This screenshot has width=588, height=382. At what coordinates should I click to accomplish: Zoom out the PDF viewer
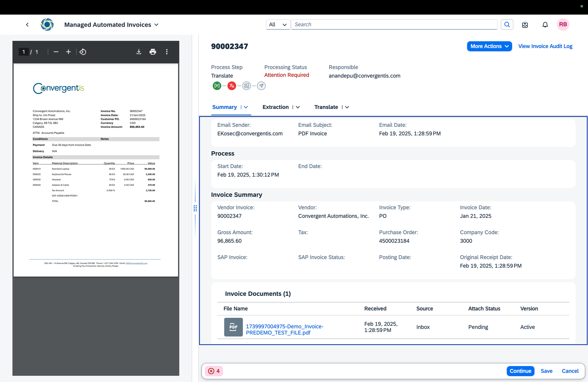pos(56,52)
